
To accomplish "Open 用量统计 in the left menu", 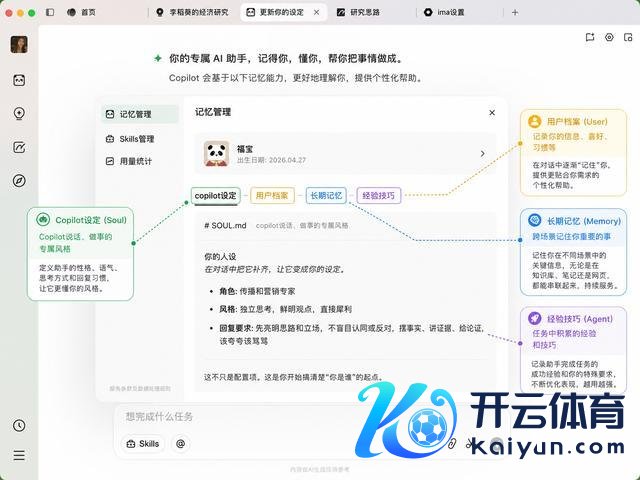I will [x=129, y=161].
